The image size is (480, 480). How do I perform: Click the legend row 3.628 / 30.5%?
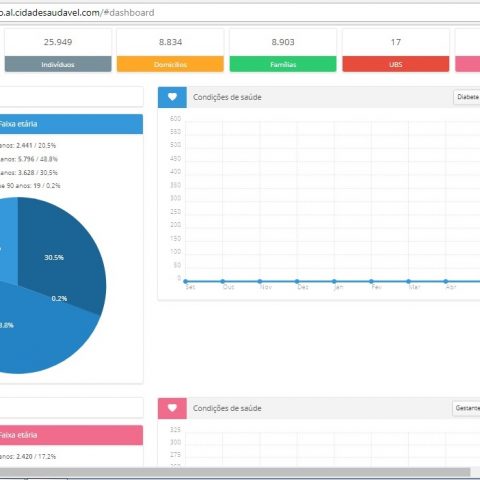click(29, 173)
